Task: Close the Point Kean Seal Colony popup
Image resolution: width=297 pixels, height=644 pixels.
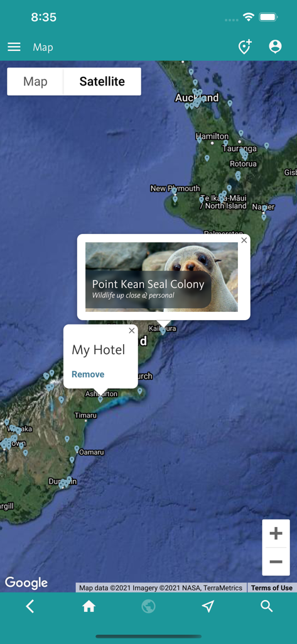Action: point(244,240)
